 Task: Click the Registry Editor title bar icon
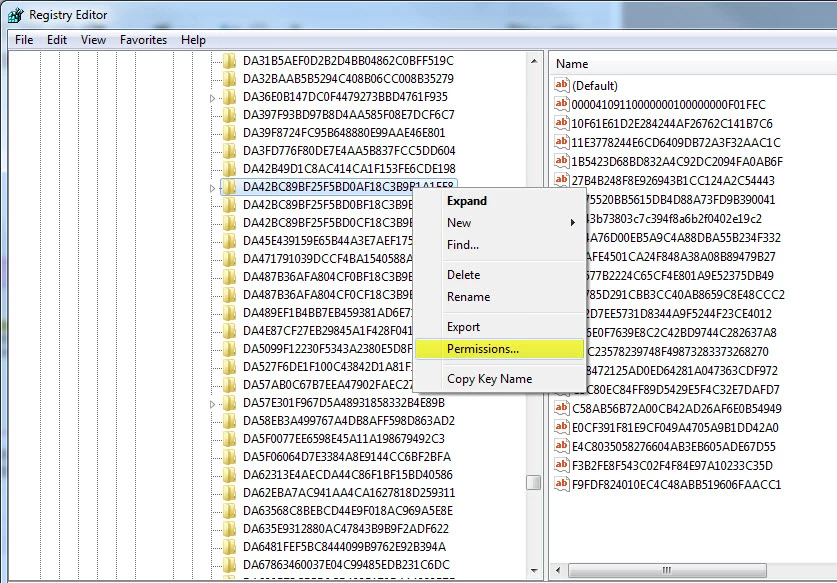tap(15, 15)
